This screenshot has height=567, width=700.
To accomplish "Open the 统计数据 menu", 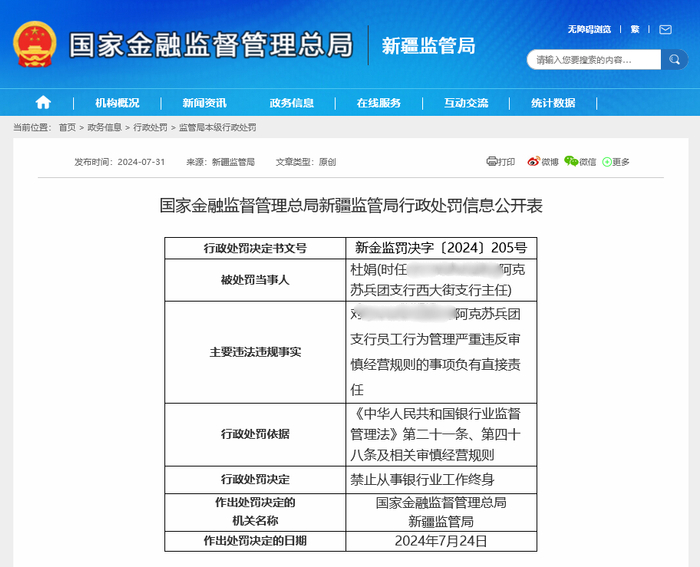I will (553, 103).
